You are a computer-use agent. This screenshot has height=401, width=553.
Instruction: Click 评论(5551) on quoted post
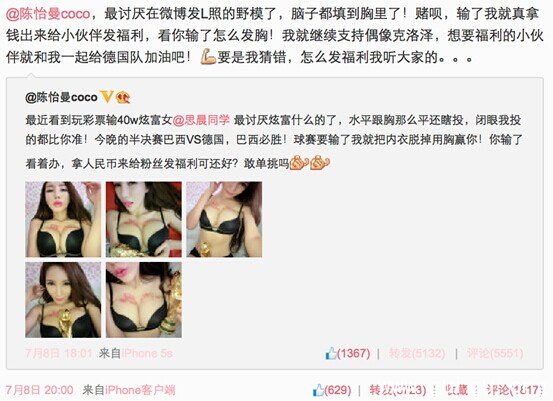click(495, 353)
